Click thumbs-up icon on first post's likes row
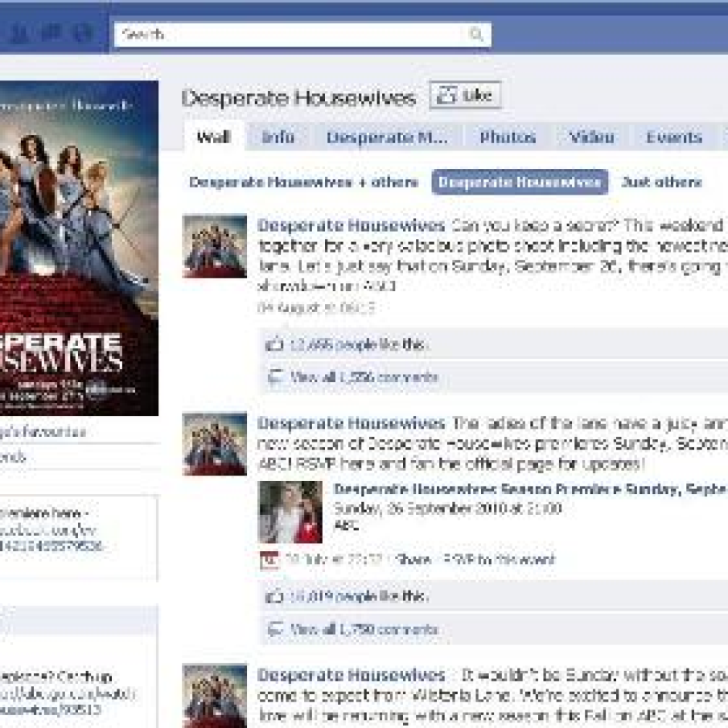 point(274,344)
